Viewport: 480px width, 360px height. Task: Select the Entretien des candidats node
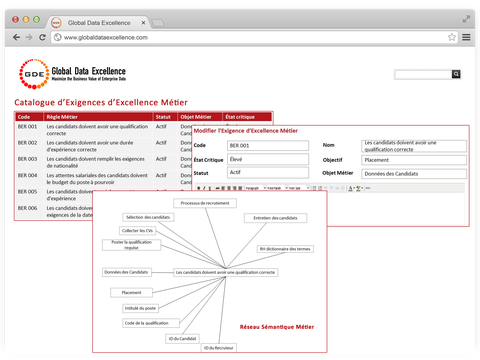275,218
